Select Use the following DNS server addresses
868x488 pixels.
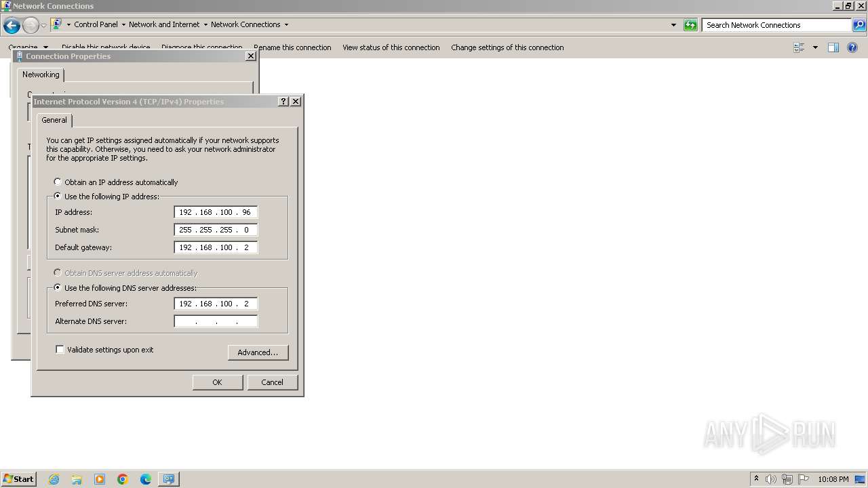pyautogui.click(x=125, y=288)
